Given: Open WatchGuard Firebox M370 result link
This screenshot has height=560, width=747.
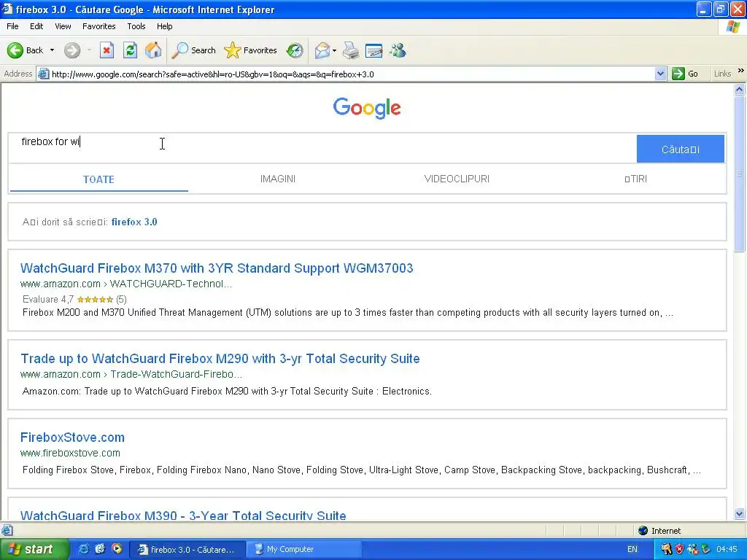Looking at the screenshot, I should [217, 268].
